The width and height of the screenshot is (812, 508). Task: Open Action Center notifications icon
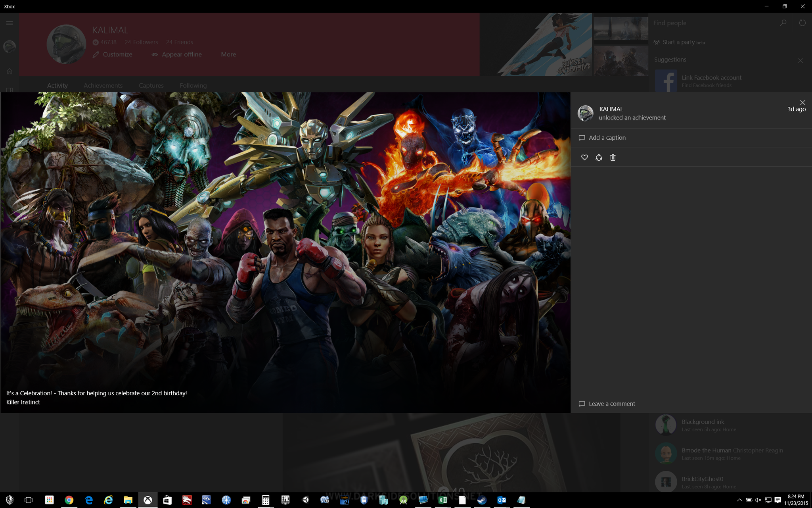(x=778, y=500)
